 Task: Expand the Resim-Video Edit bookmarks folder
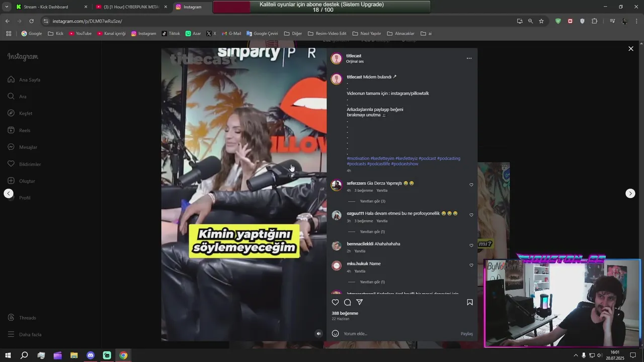(x=327, y=34)
